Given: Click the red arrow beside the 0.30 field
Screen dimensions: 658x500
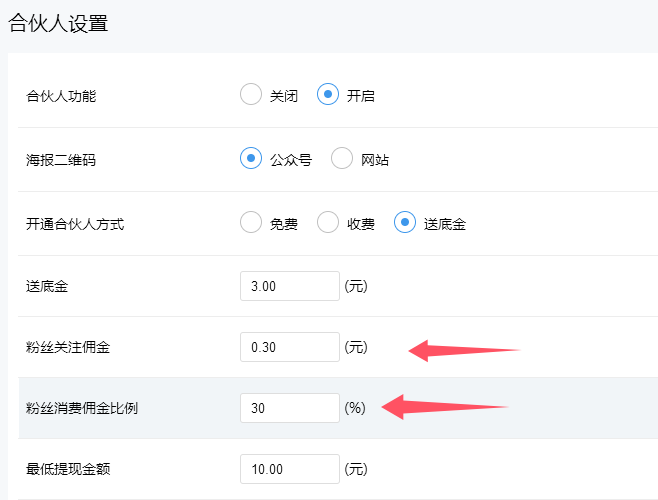Looking at the screenshot, I should [464, 349].
